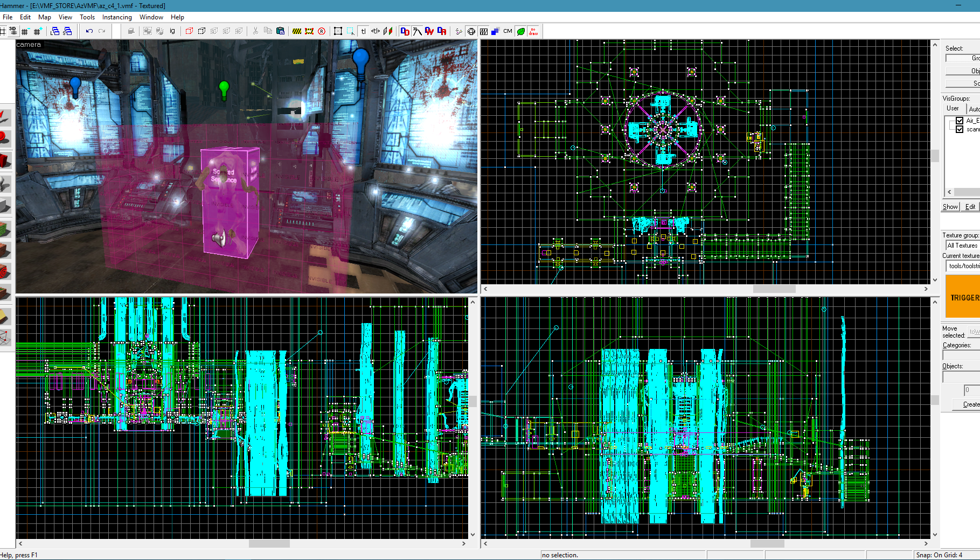980x560 pixels.
Task: Toggle auto-selection dashed box icon
Action: [351, 31]
